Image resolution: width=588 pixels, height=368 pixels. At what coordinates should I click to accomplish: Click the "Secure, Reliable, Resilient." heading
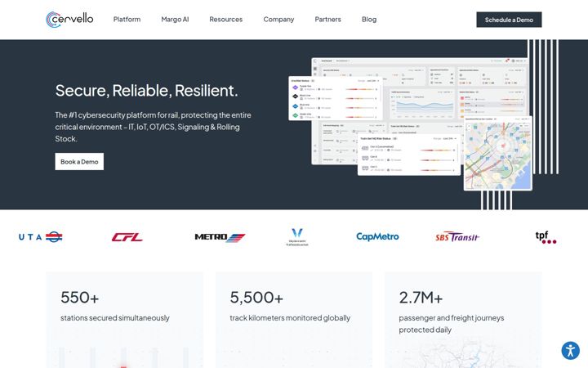[x=146, y=91]
